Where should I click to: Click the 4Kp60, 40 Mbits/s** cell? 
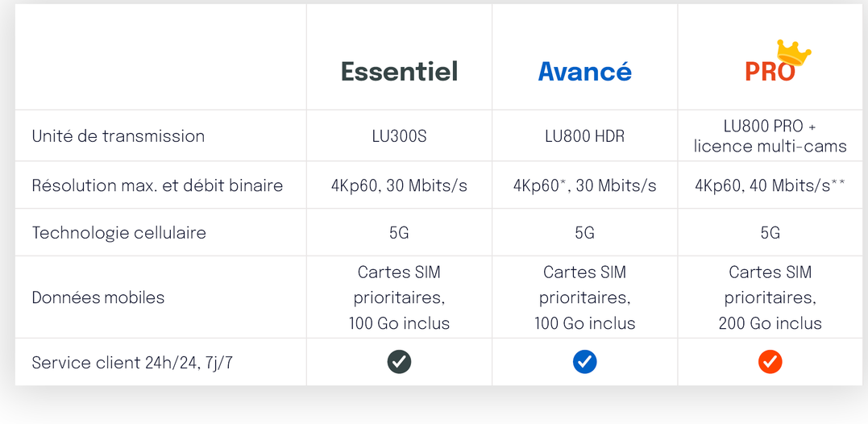tap(770, 185)
